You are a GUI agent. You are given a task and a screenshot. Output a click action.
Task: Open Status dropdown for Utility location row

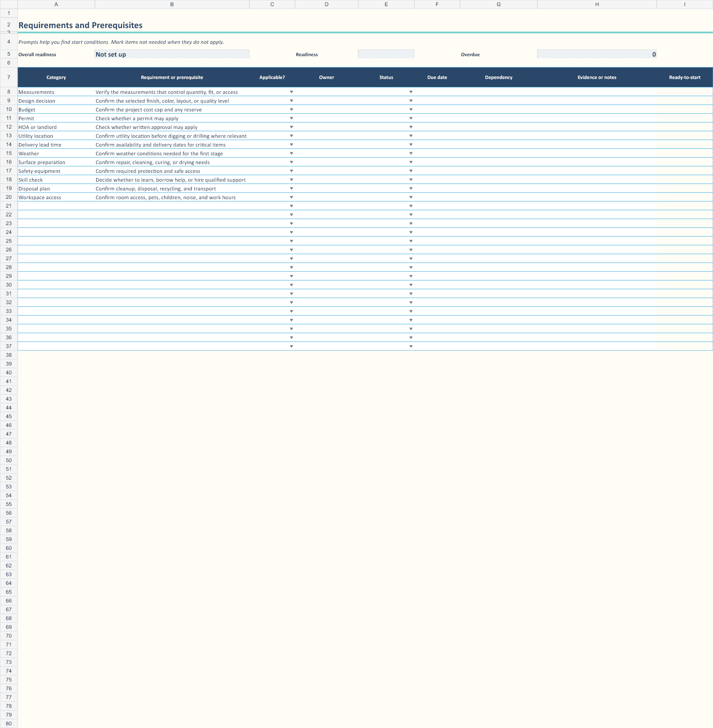[x=411, y=136]
